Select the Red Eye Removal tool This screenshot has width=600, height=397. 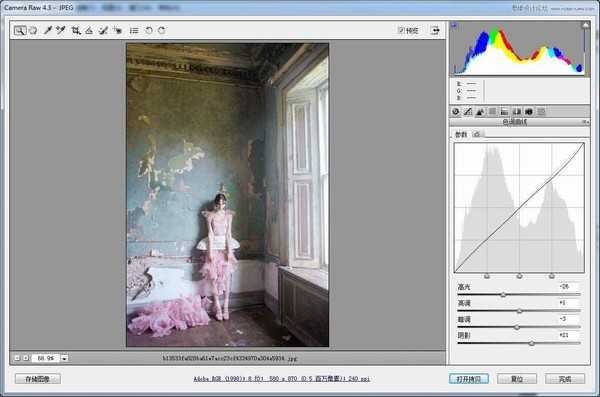coord(117,31)
